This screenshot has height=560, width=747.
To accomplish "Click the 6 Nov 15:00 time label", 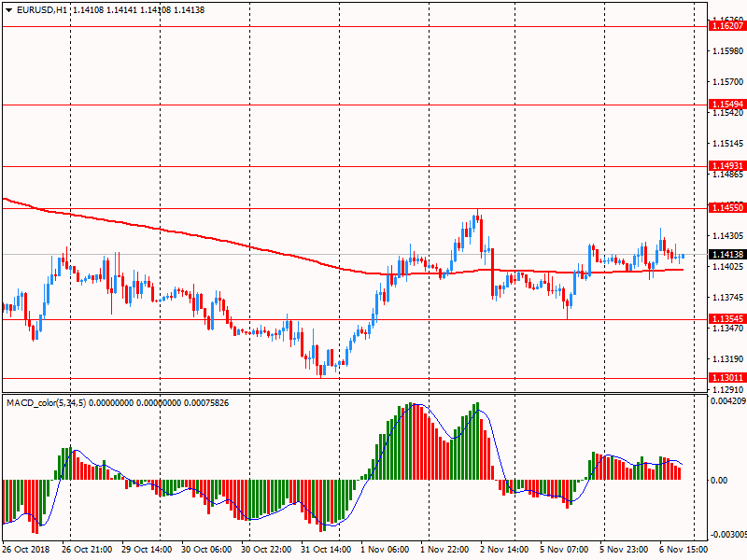I will point(684,550).
